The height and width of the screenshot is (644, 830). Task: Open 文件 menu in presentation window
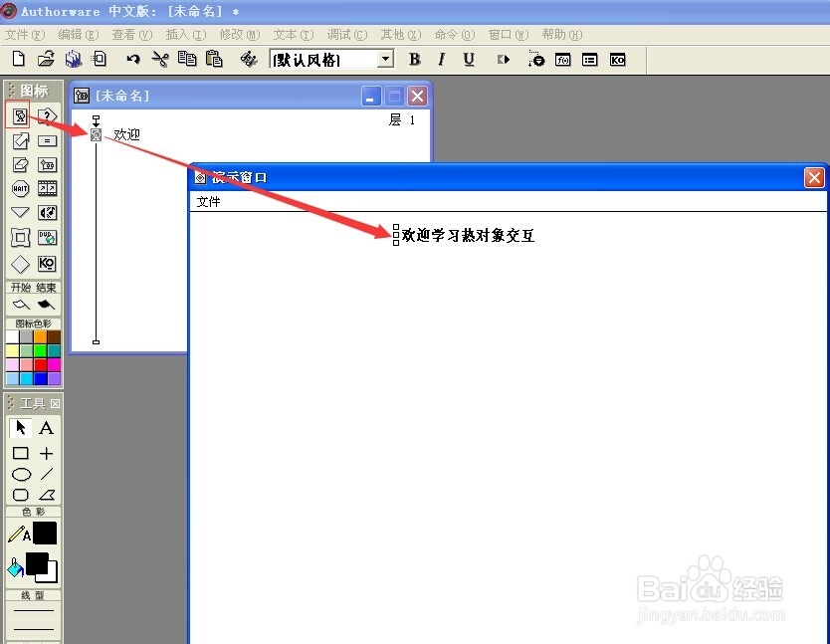click(208, 201)
